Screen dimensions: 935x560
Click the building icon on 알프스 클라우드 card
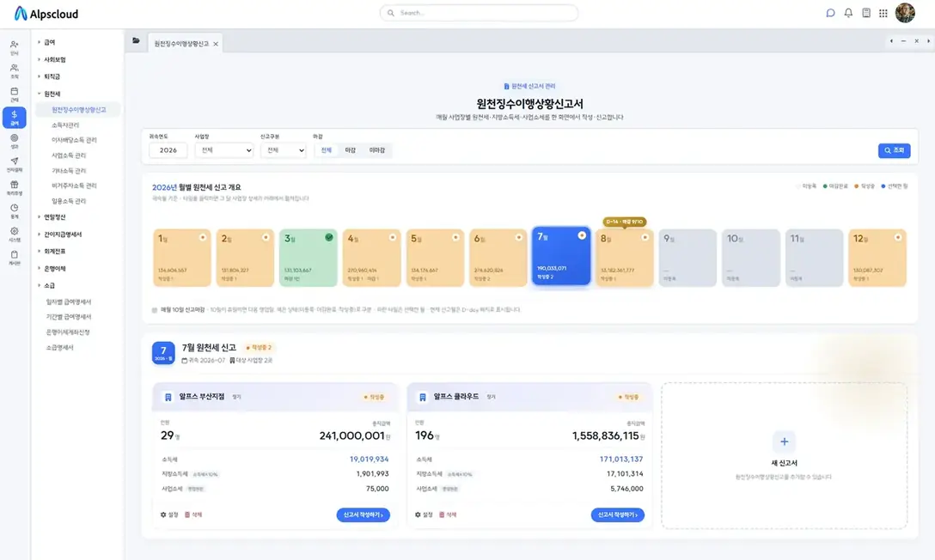[x=423, y=397]
